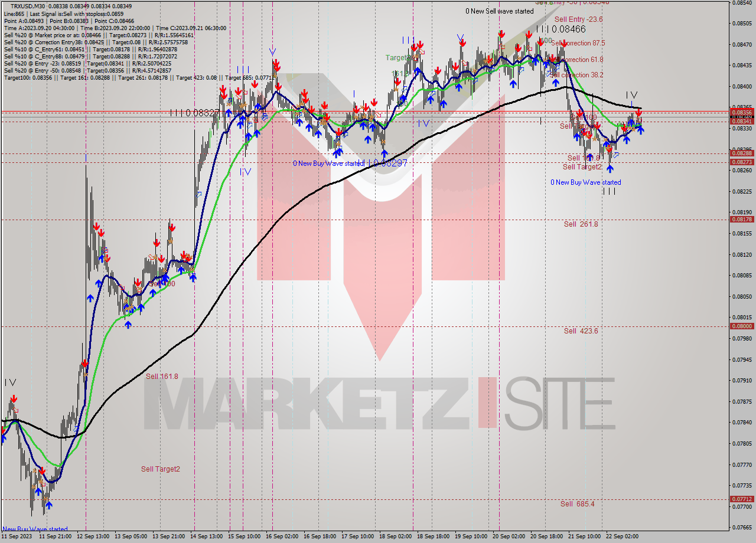The height and width of the screenshot is (543, 756).
Task: Click the '13 Sep 21:00' time axis label
Action: pos(169,537)
